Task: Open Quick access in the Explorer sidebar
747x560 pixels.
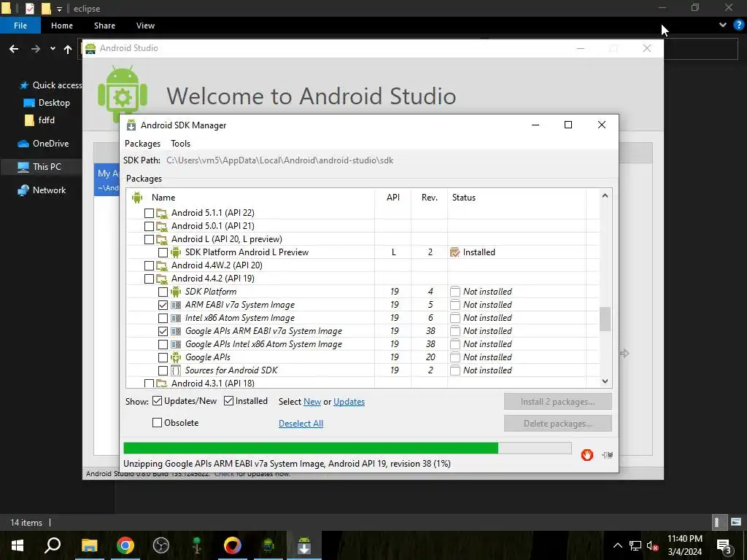Action: click(x=51, y=85)
